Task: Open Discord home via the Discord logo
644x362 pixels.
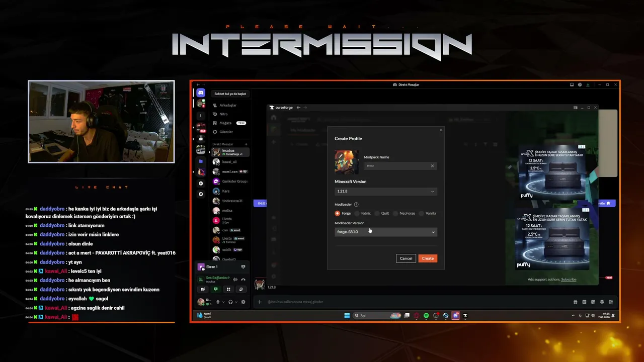Action: point(201,93)
